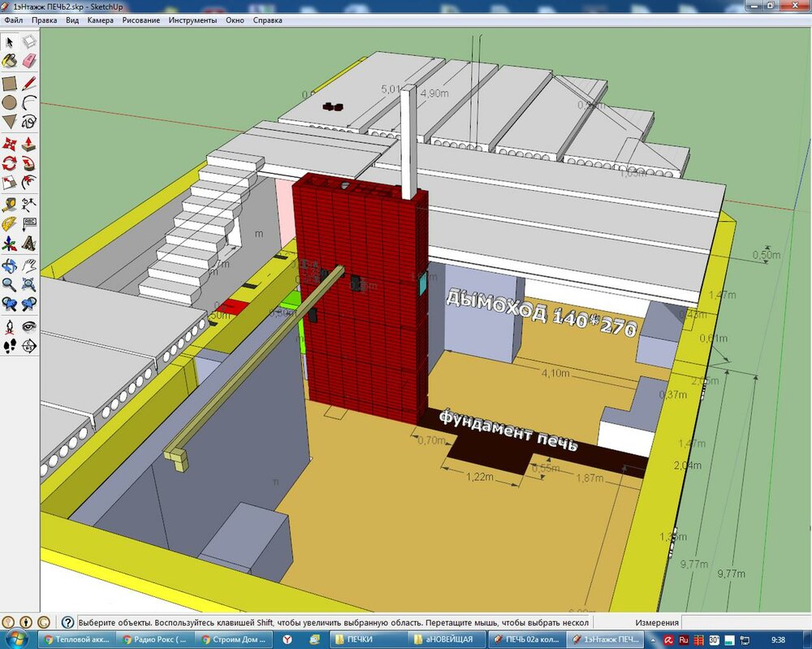Screen dimensions: 812x649
Task: Click the help question mark in status bar
Action: pyautogui.click(x=69, y=622)
